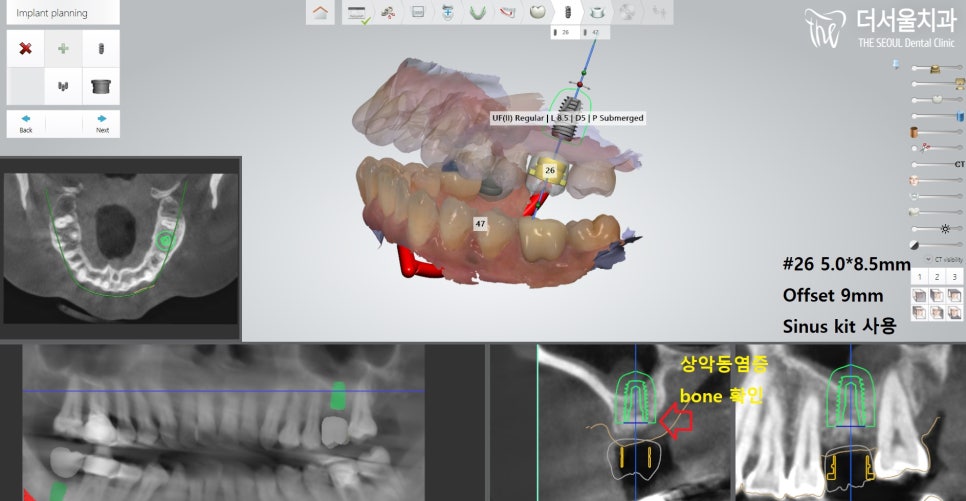Adjust the face scan visibility slider
This screenshot has width=966, height=501.
tap(914, 180)
